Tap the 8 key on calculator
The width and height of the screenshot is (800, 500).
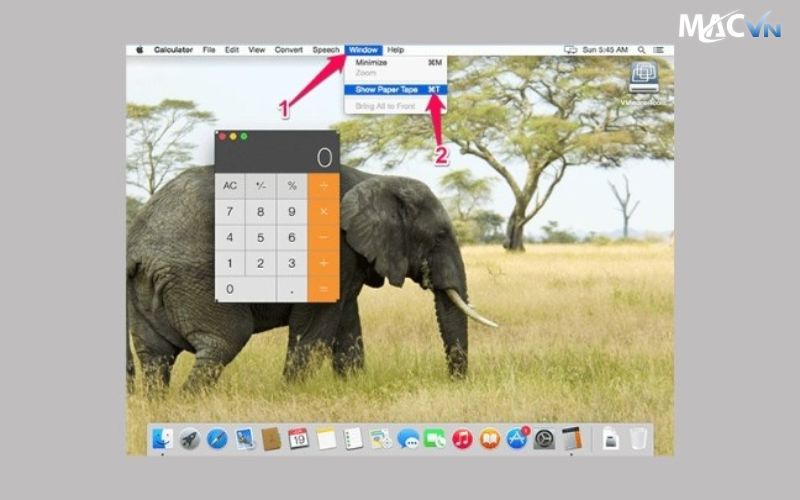(261, 211)
